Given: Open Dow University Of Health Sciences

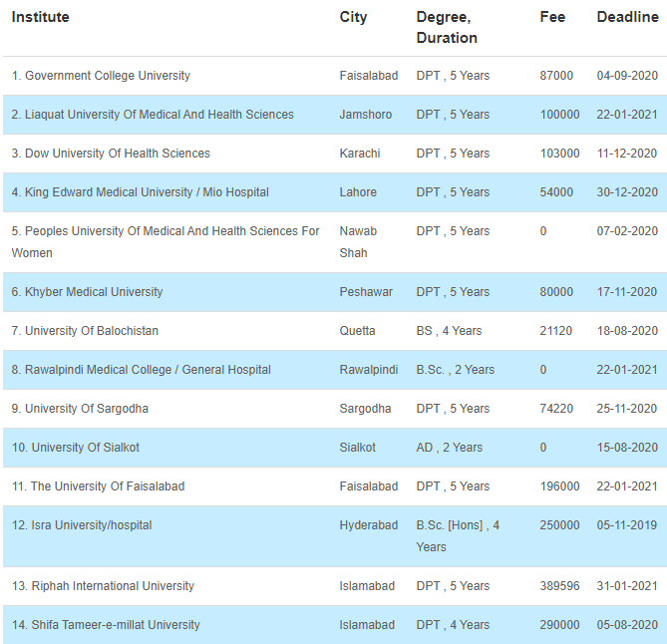Looking at the screenshot, I should (x=111, y=154).
